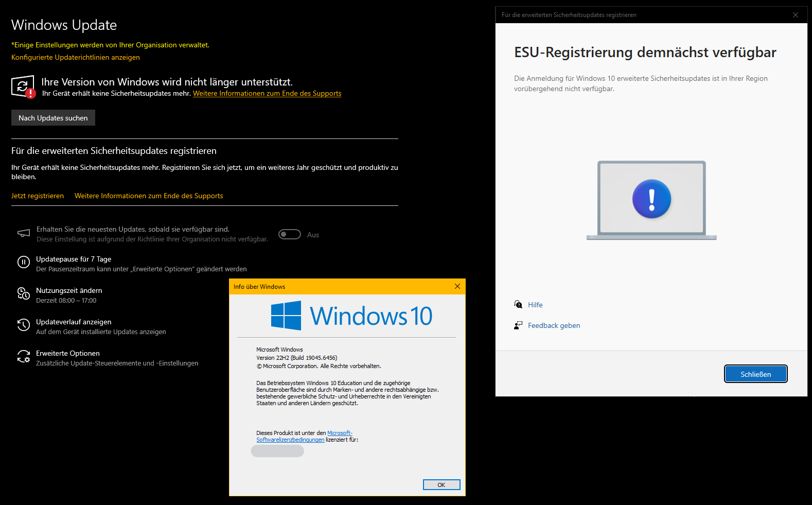
Task: Click the gear-sync icon for Erweiterte Optionen
Action: click(x=24, y=356)
